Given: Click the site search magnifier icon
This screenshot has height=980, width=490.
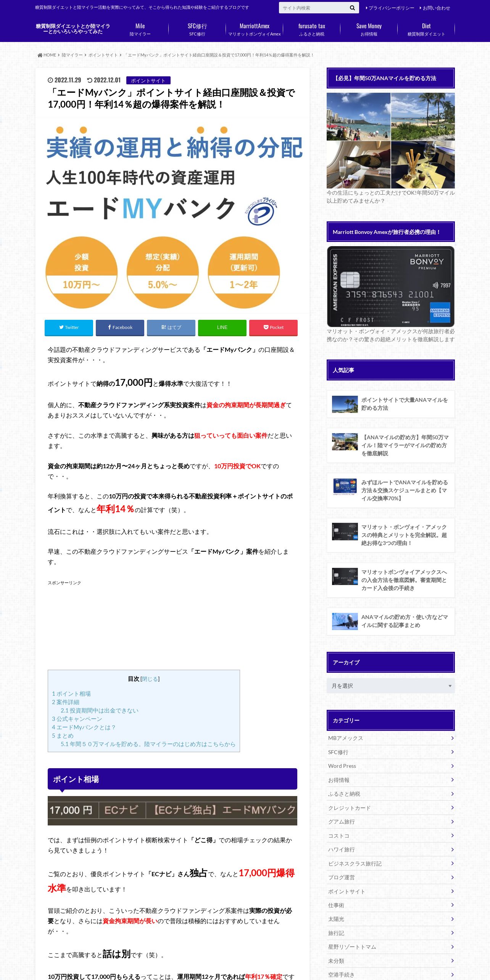Looking at the screenshot, I should pos(352,8).
